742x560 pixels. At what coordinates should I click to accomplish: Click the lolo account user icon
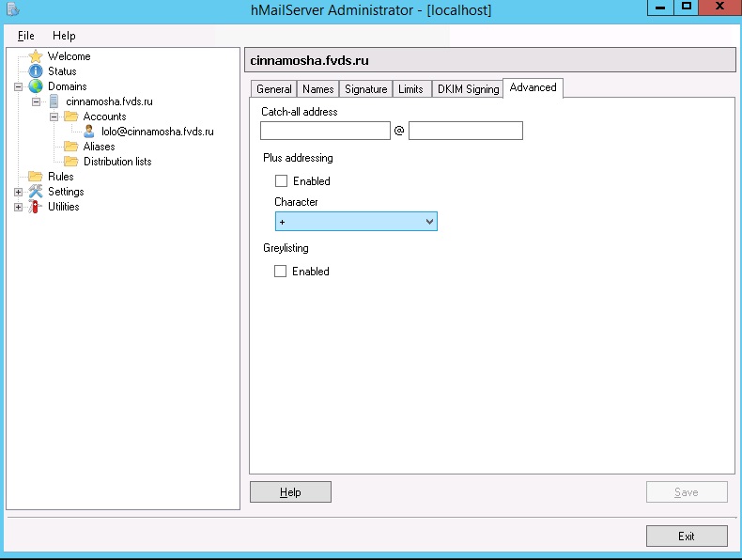89,132
